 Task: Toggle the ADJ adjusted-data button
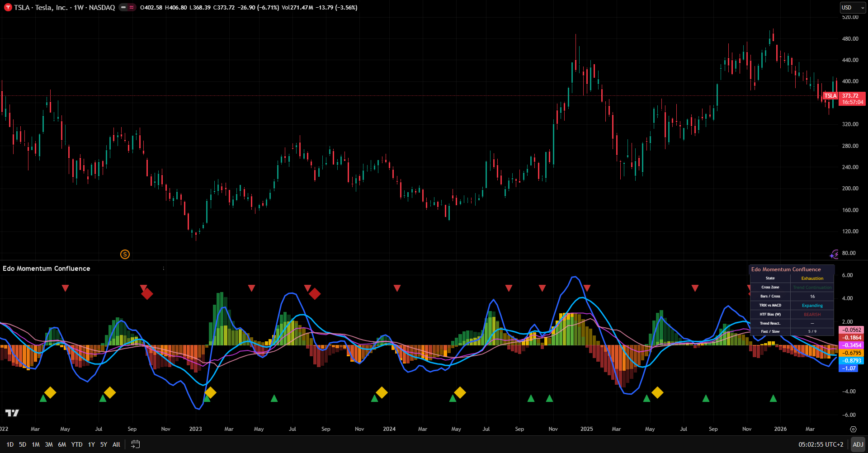858,444
